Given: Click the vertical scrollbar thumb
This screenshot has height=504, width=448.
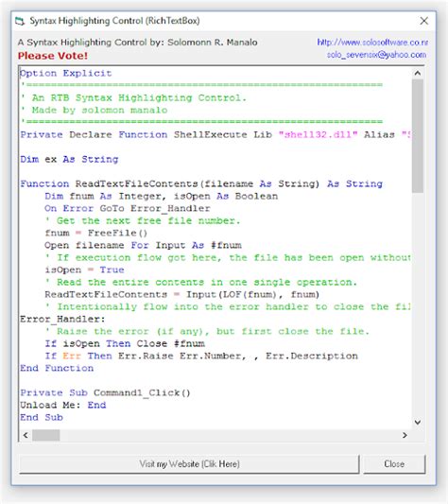Looking at the screenshot, I should 418,136.
